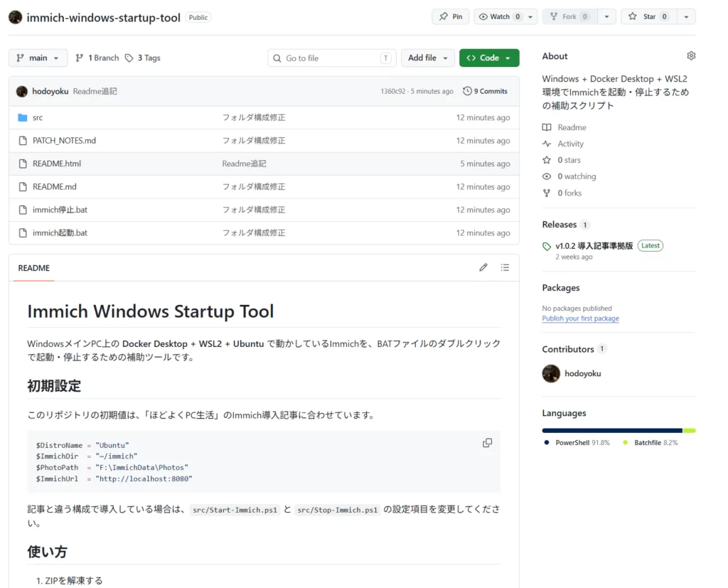Screen dimensions: 728x588
Task: Click the repository owner avatar beside the title
Action: tap(16, 17)
